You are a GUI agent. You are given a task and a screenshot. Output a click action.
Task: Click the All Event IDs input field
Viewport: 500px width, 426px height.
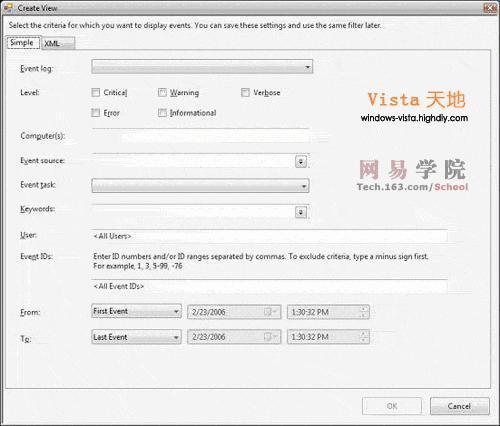pyautogui.click(x=269, y=286)
